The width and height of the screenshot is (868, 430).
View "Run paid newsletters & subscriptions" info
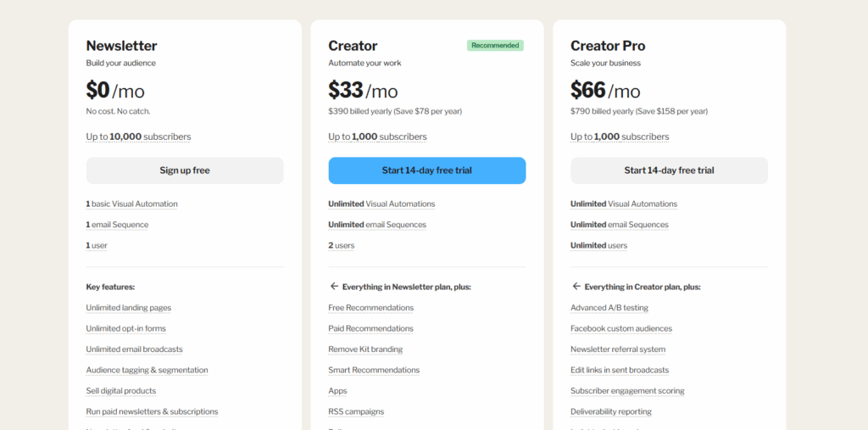pos(152,412)
